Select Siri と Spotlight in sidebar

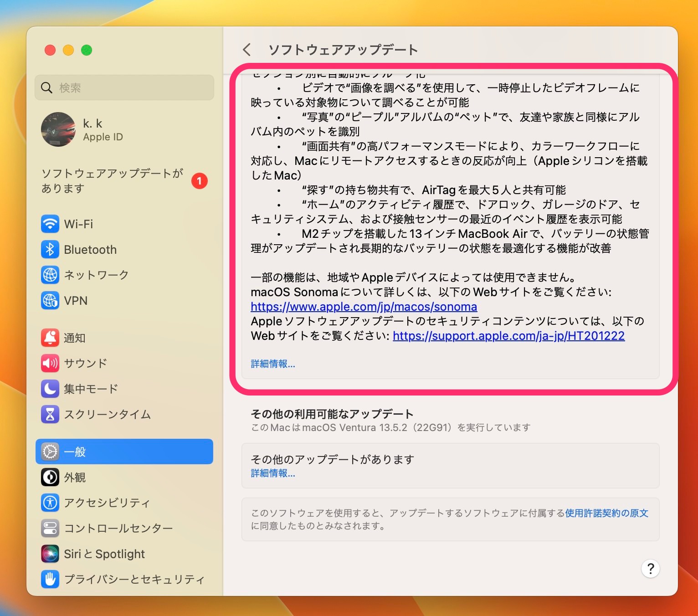coord(124,554)
